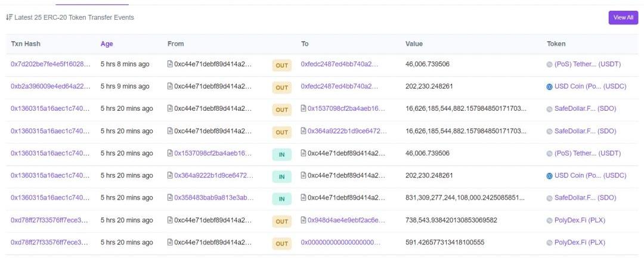Open recipient address 0xfedc2487ed4bb740a2 in first row
Viewport: 644px width, 258px height.
click(x=339, y=64)
